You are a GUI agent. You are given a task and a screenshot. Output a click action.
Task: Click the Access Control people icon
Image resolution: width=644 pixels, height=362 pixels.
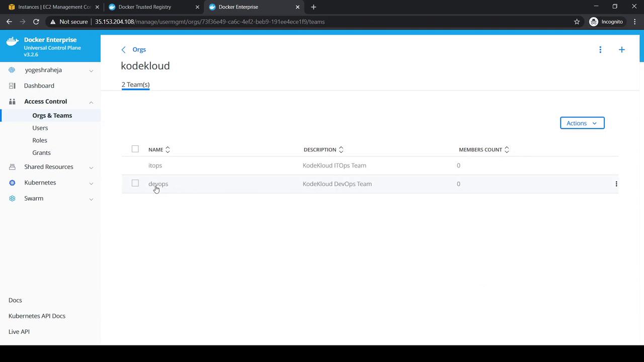(x=12, y=102)
